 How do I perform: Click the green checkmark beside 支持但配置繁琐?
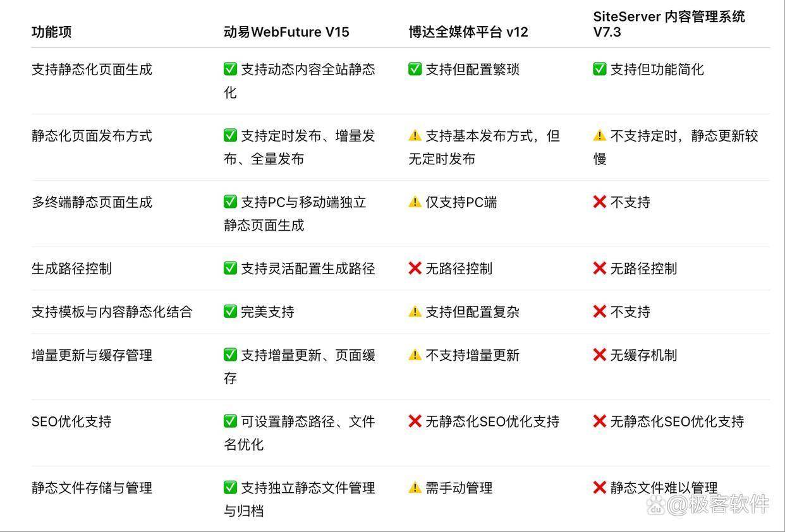tap(415, 69)
